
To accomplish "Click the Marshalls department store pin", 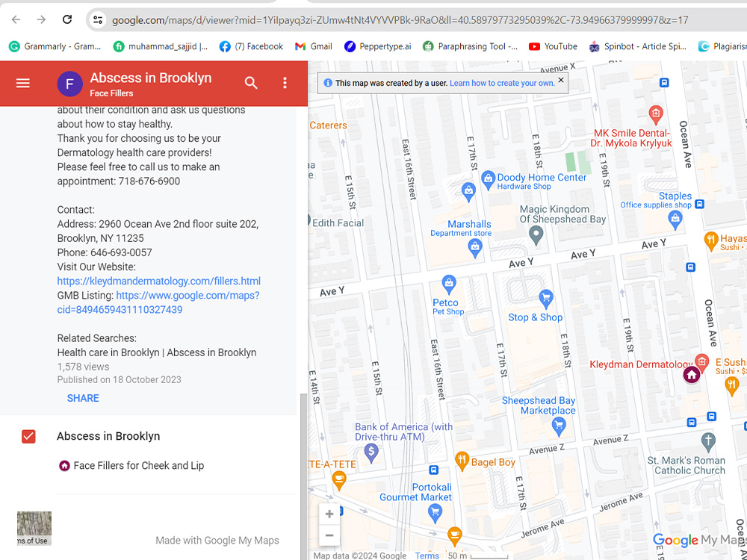I will tap(474, 248).
